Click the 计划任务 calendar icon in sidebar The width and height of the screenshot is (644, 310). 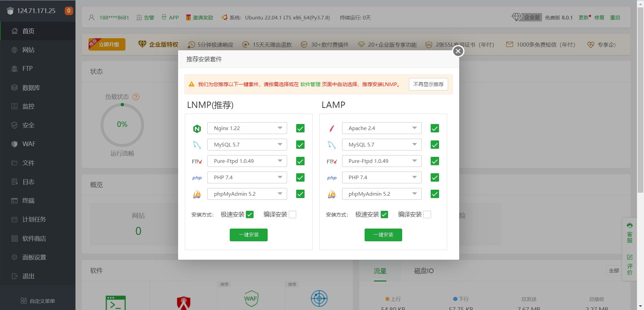(x=14, y=220)
